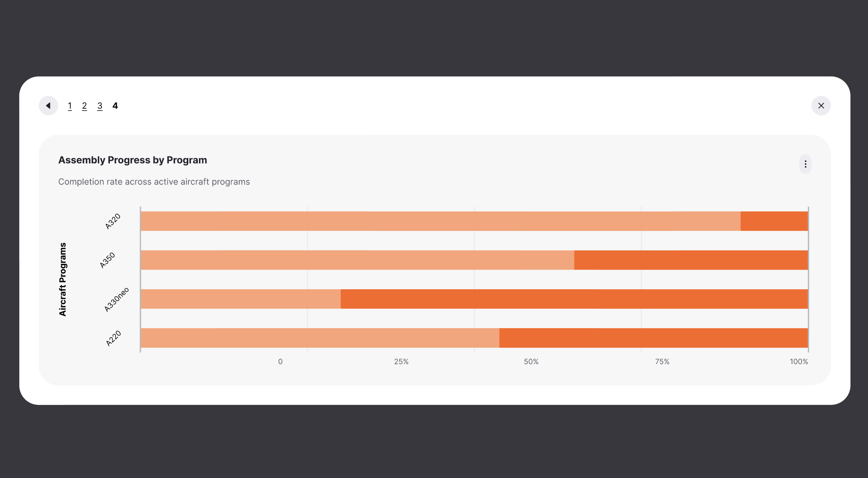Viewport: 868px width, 478px height.
Task: Click the A330neo axis label
Action: coord(116,300)
